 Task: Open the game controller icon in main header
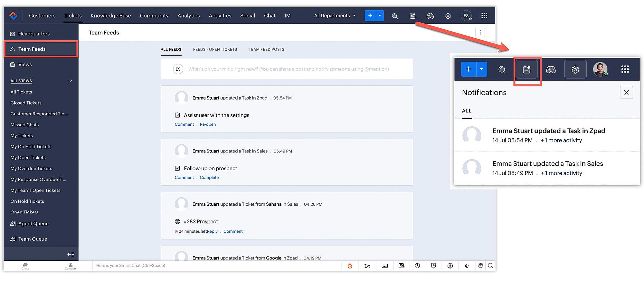pos(430,16)
